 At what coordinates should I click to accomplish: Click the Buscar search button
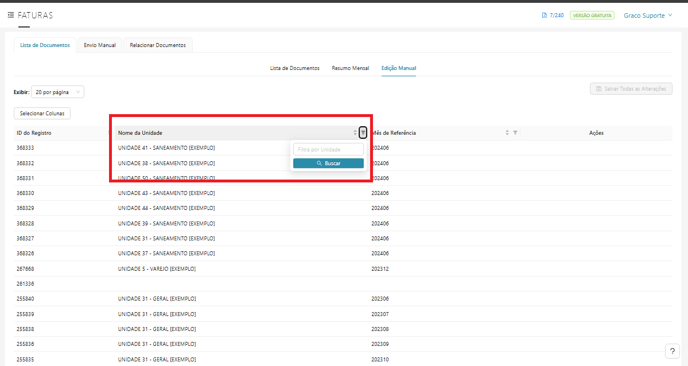coord(328,163)
